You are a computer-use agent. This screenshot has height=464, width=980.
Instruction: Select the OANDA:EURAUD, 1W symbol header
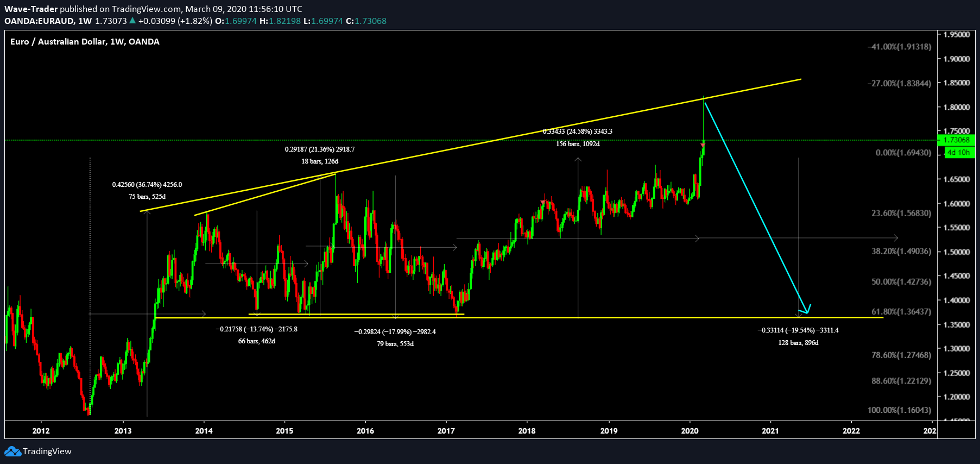[48, 21]
